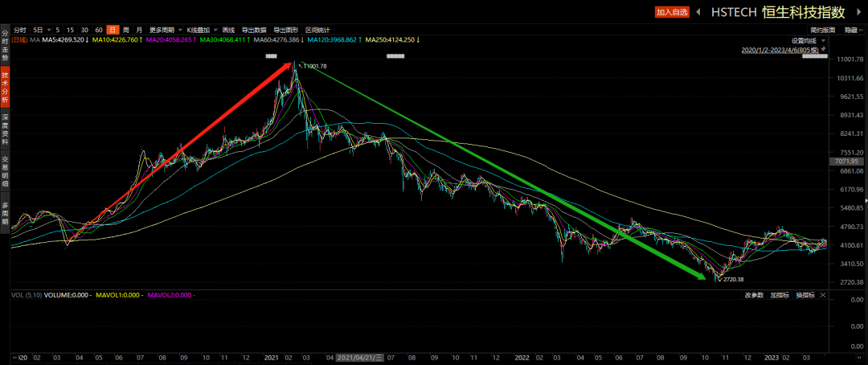Switch to 简约版面 simple layout
Image resolution: width=868 pixels, height=365 pixels.
pos(822,30)
